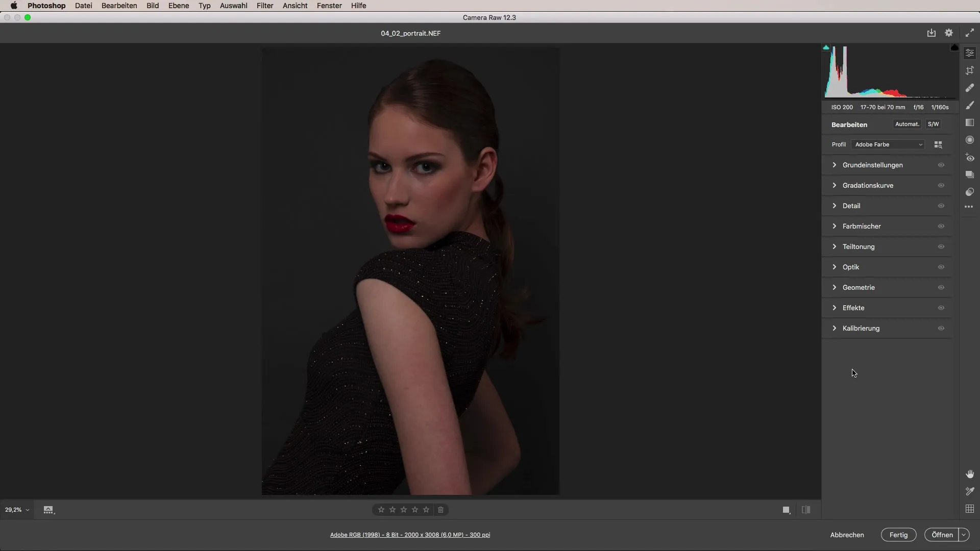Select the Hand tool
This screenshot has width=980, height=551.
point(970,474)
